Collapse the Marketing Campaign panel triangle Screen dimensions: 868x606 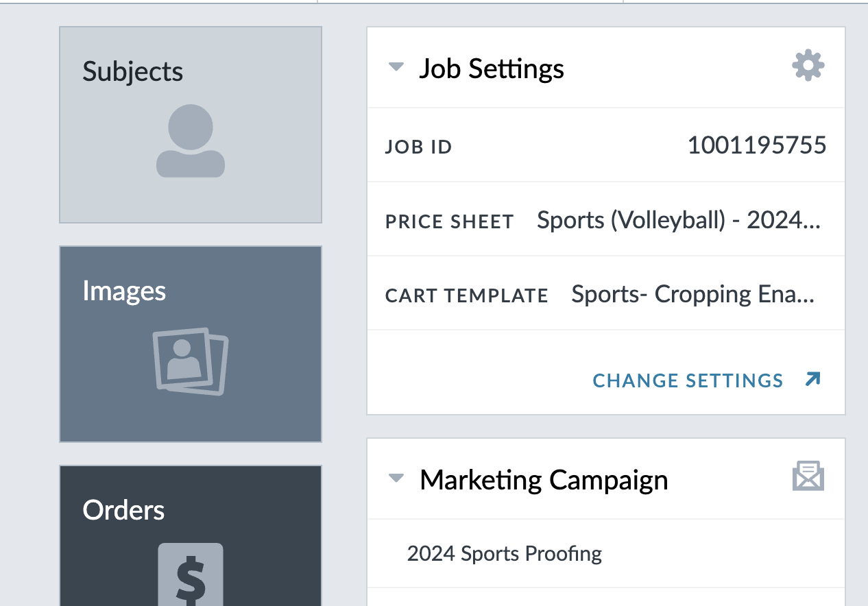point(396,478)
